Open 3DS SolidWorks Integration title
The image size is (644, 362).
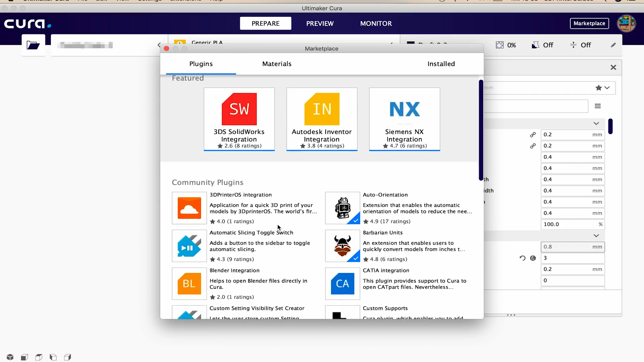[x=239, y=135]
